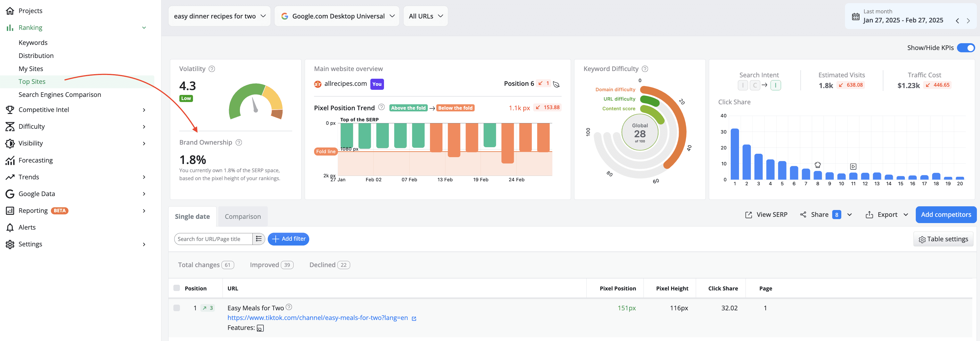Open help icon beside Easy Meals for Two
The height and width of the screenshot is (341, 980).
coord(289,307)
